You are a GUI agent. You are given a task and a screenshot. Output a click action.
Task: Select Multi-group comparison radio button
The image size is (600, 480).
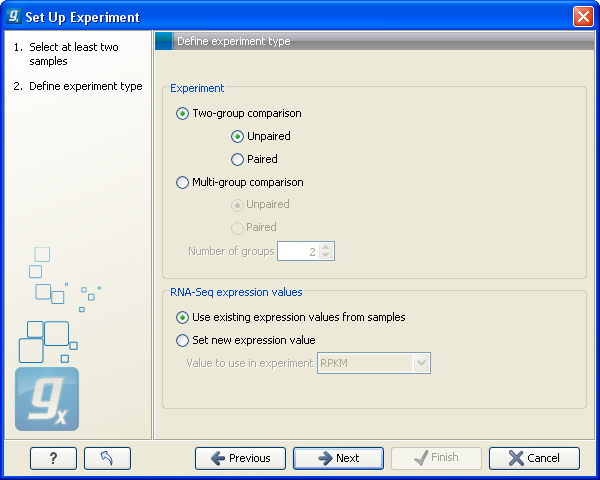182,182
